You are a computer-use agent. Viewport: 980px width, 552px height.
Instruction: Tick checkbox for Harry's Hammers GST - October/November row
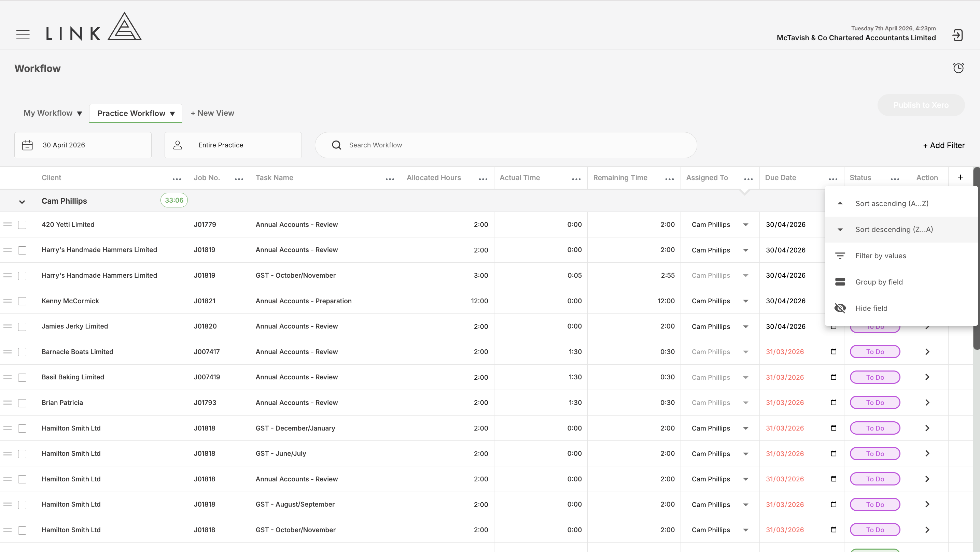tap(23, 276)
